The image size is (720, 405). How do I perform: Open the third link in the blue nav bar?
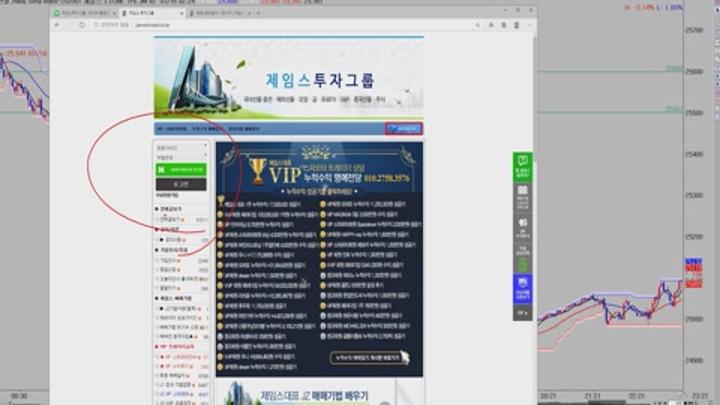pos(244,129)
